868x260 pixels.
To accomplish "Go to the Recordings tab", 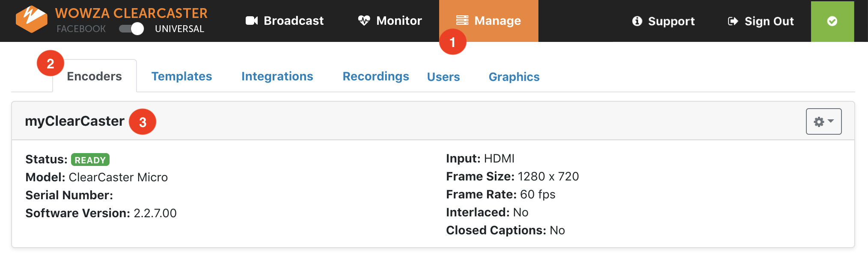I will click(375, 76).
